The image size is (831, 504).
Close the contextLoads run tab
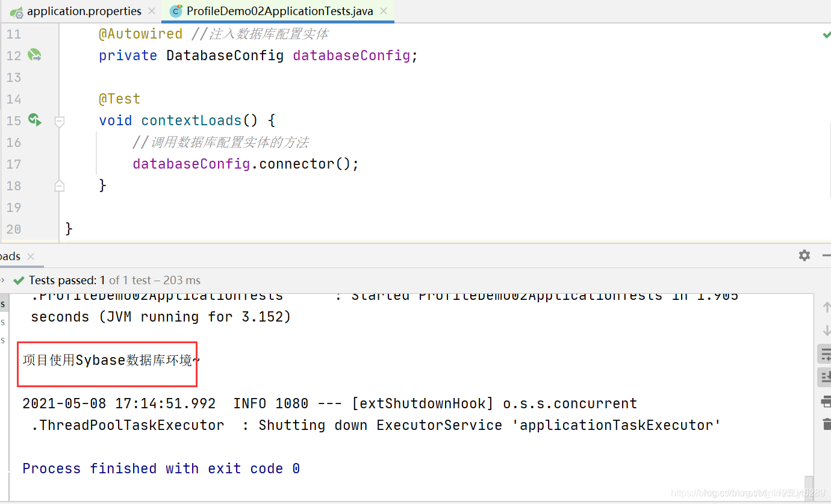pyautogui.click(x=31, y=256)
